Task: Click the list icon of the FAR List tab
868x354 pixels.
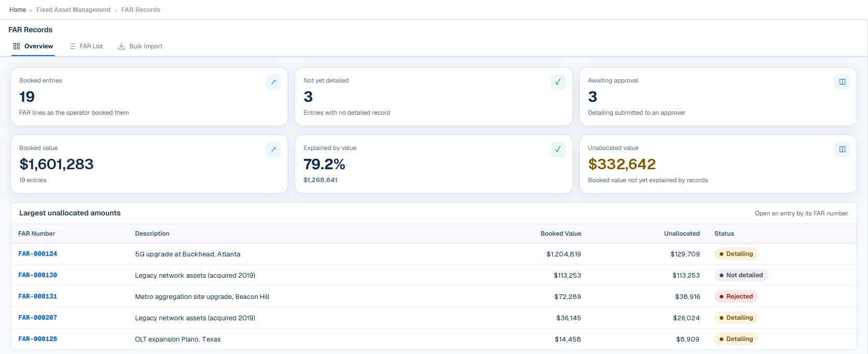Action: click(x=73, y=46)
